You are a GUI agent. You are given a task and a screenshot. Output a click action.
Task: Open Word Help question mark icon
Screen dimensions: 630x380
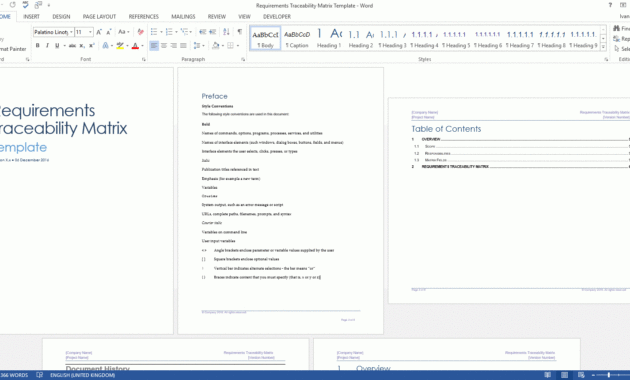pos(610,5)
